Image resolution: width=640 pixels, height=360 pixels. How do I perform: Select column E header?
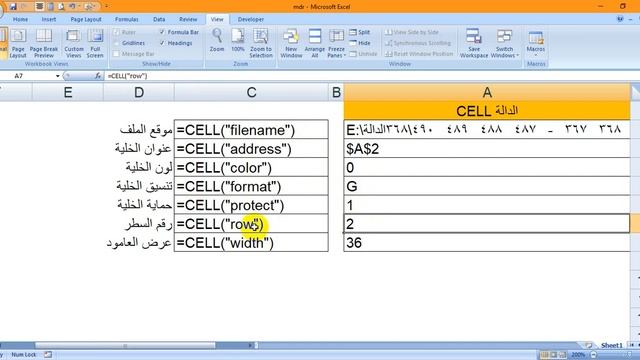68,92
